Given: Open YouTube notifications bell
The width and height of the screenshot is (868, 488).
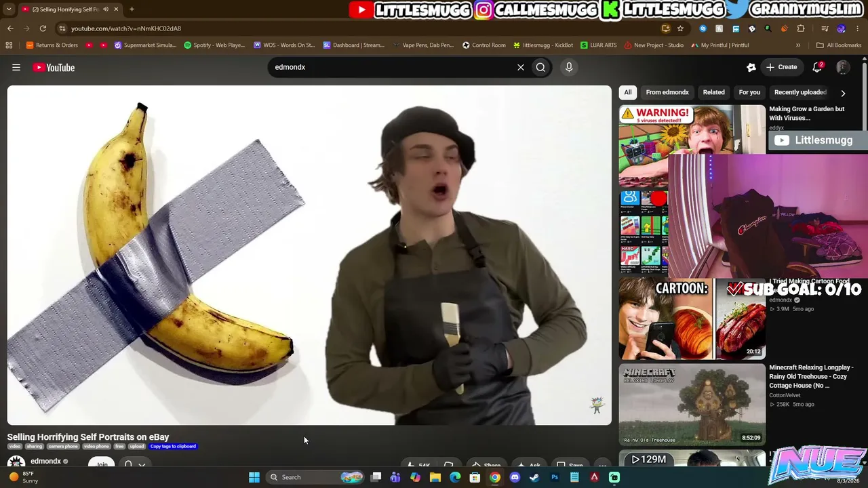Looking at the screenshot, I should click(x=818, y=67).
